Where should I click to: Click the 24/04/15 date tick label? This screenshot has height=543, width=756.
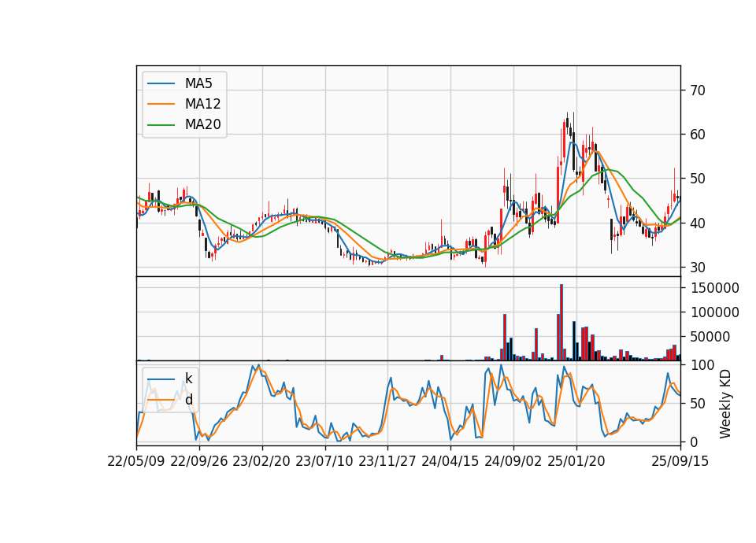pos(450,461)
